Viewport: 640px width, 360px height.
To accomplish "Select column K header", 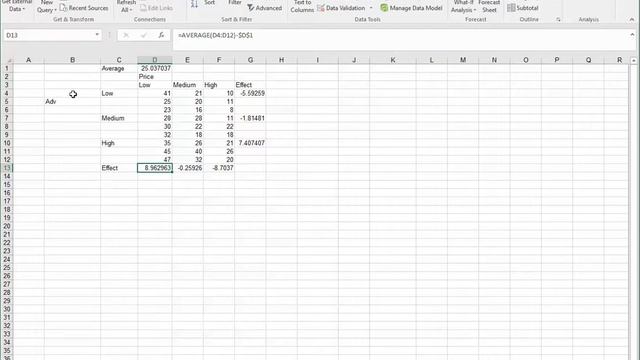I will 393,60.
